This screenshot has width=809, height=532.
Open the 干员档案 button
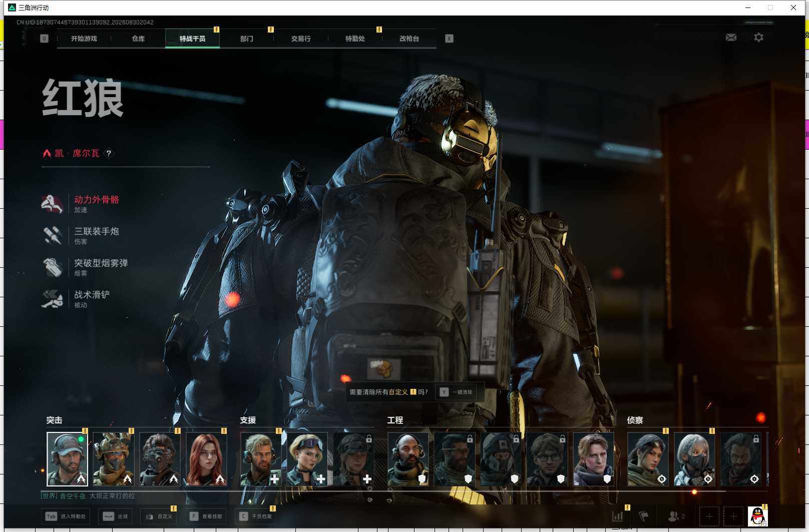pyautogui.click(x=255, y=516)
